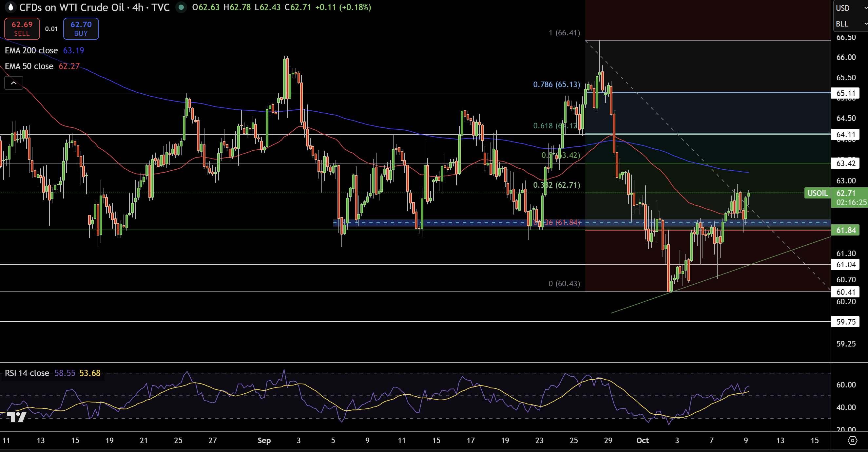Click the USOIL price tag label

tap(817, 193)
